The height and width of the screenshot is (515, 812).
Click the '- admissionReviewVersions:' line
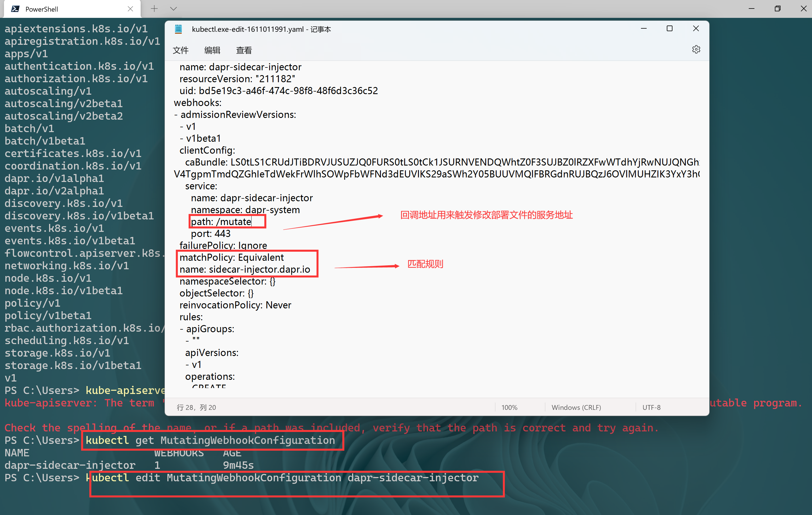click(x=235, y=114)
